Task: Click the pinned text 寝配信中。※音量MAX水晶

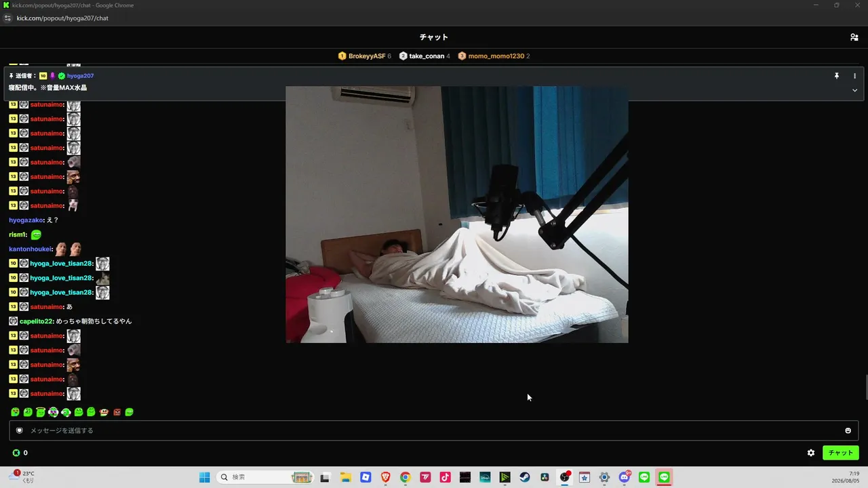Action: coord(47,88)
